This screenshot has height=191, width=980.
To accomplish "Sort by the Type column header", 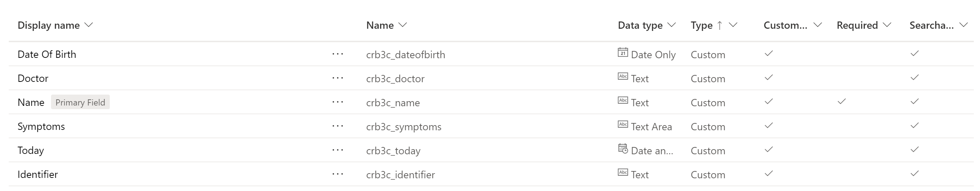I will click(701, 25).
